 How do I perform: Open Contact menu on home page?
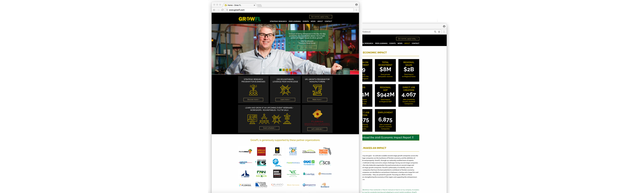pyautogui.click(x=328, y=21)
